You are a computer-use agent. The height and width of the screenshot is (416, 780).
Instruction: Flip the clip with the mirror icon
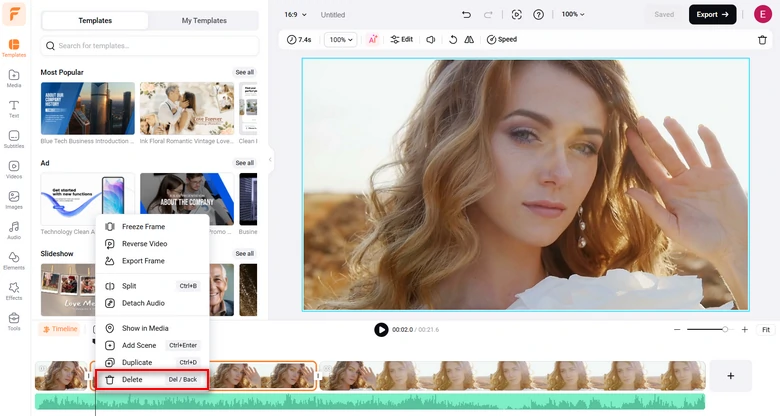[469, 39]
